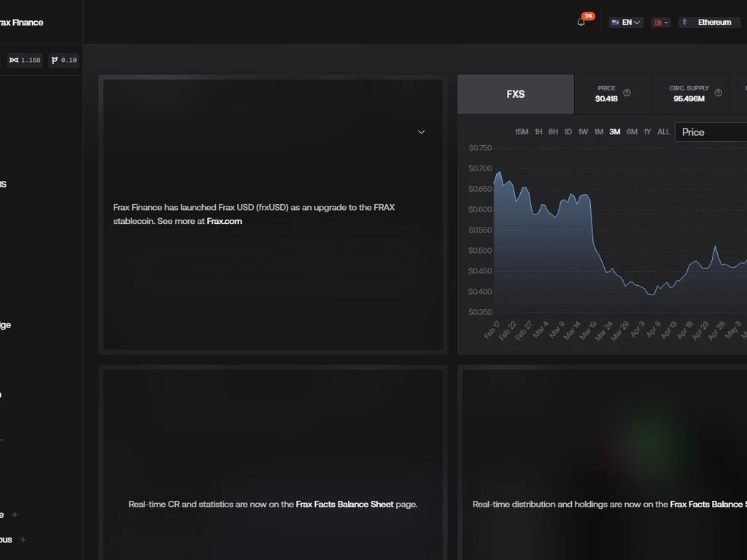This screenshot has height=560, width=747.
Task: Set chart range to 8H
Action: 553,132
